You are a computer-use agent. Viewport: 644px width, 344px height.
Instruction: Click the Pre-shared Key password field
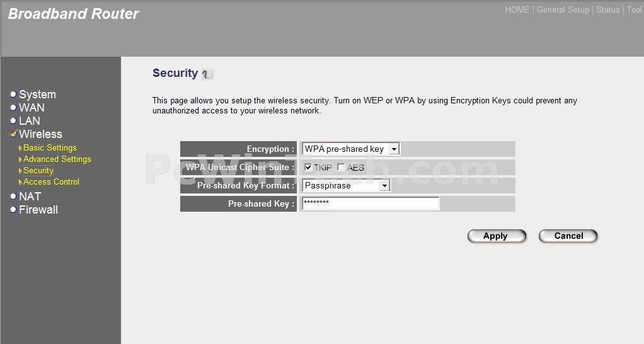371,204
